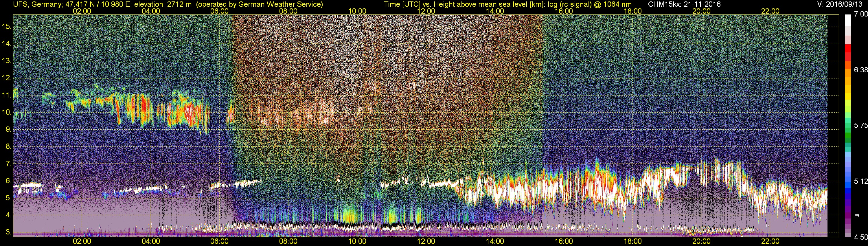Viewport: 868px width, 246px height.
Task: Select the 'log (rc-signal) @ 1064 nm' label
Action: 590,4
